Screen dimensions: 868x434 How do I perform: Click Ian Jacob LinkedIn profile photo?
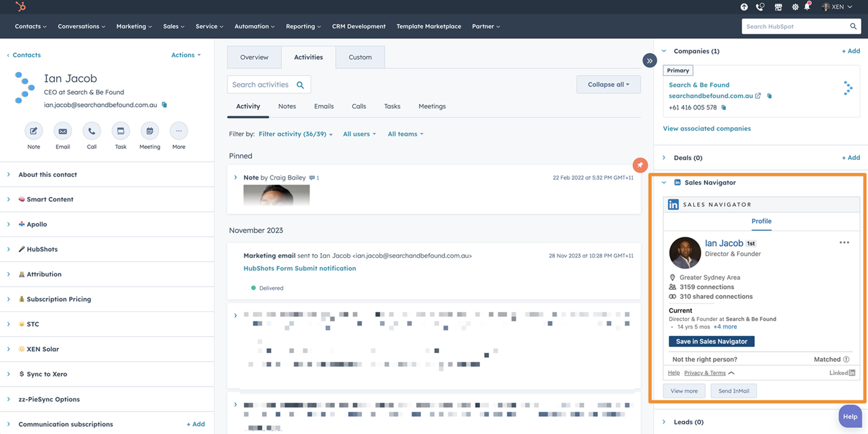tap(685, 253)
